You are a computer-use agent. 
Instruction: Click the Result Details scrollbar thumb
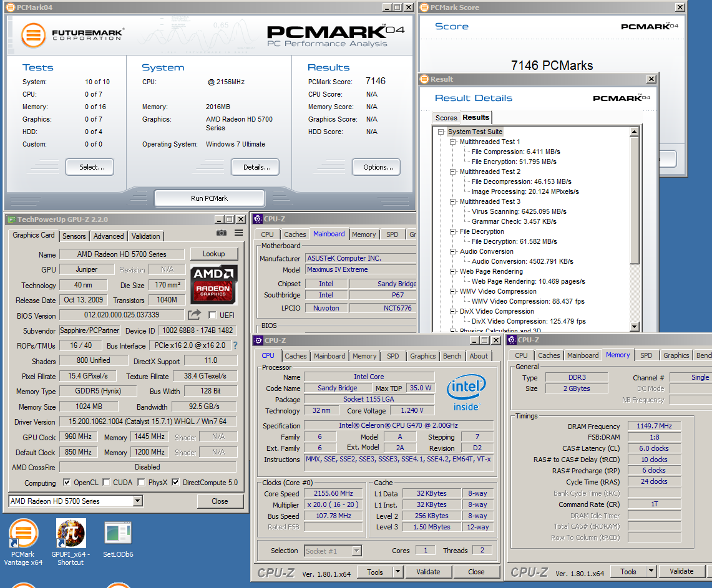[x=635, y=200]
